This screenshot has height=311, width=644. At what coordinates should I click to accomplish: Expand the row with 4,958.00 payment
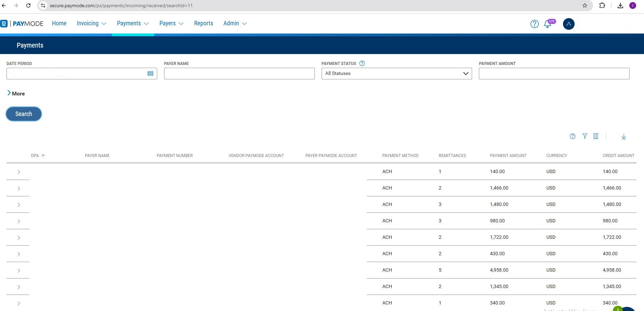18,271
